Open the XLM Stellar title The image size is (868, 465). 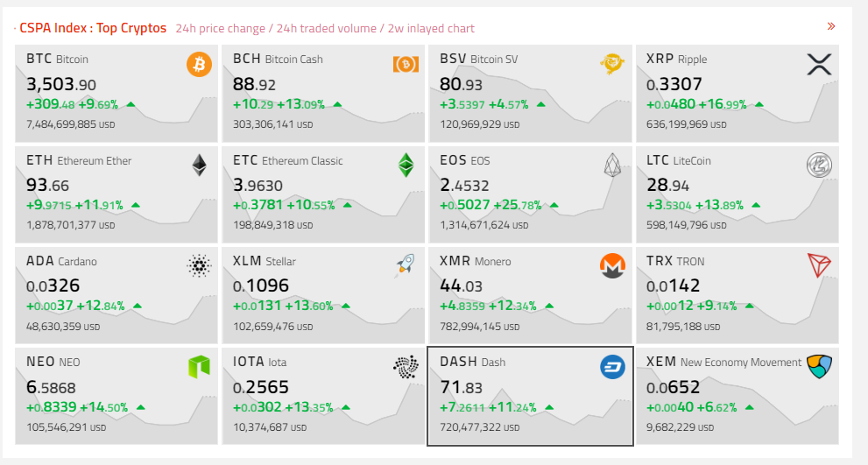click(265, 261)
